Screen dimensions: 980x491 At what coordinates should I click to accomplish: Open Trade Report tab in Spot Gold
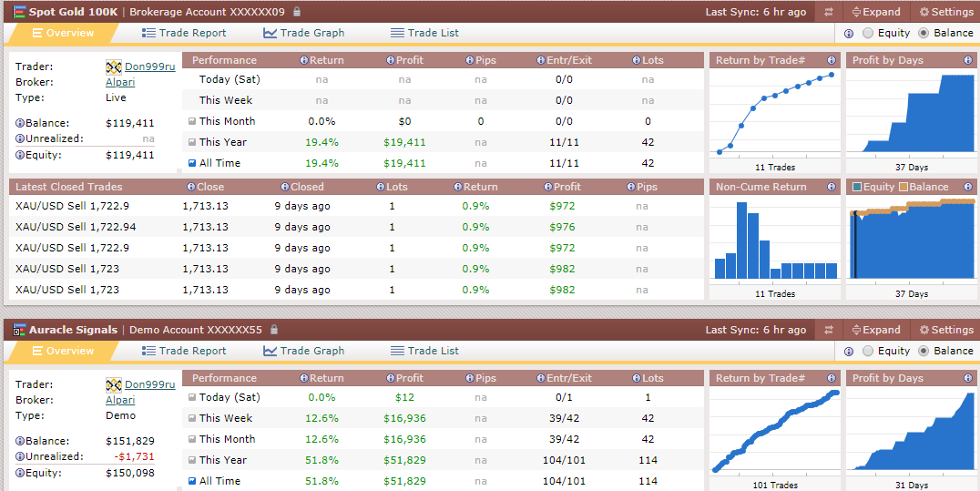pos(184,33)
